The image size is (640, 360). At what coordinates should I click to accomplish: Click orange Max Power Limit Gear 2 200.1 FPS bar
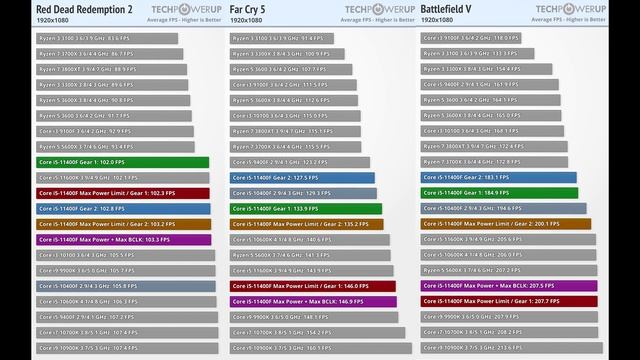click(506, 224)
